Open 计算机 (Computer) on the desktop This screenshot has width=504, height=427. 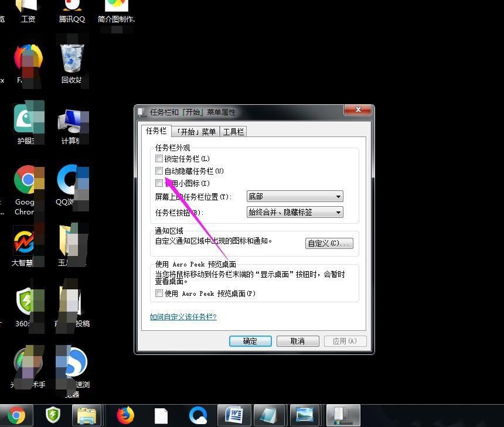point(71,120)
